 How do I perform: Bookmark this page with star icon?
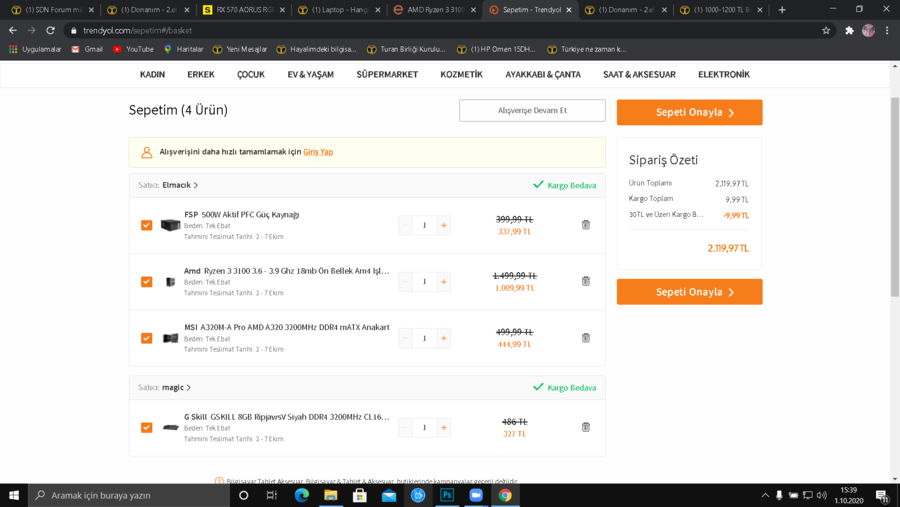click(826, 30)
